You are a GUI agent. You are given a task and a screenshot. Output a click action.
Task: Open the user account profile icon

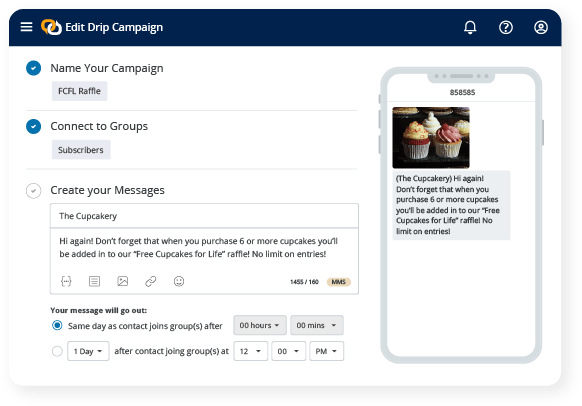pos(541,27)
